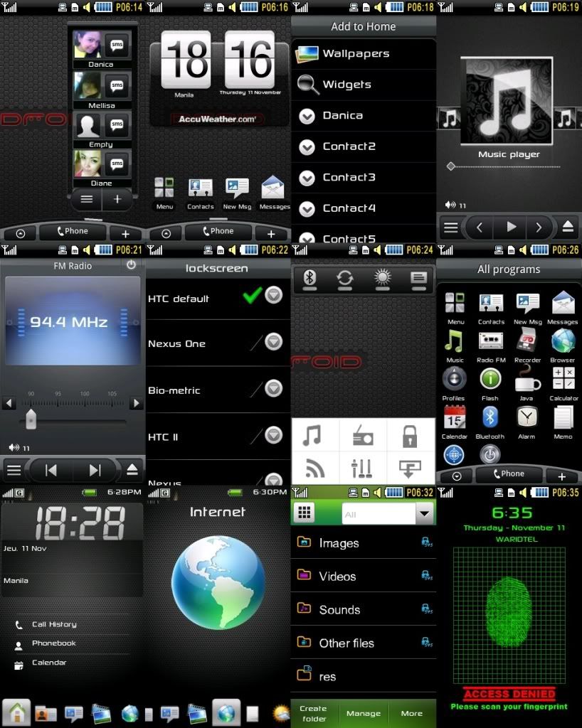
Task: Open Call History on the 18:28 screen
Action: 70,624
